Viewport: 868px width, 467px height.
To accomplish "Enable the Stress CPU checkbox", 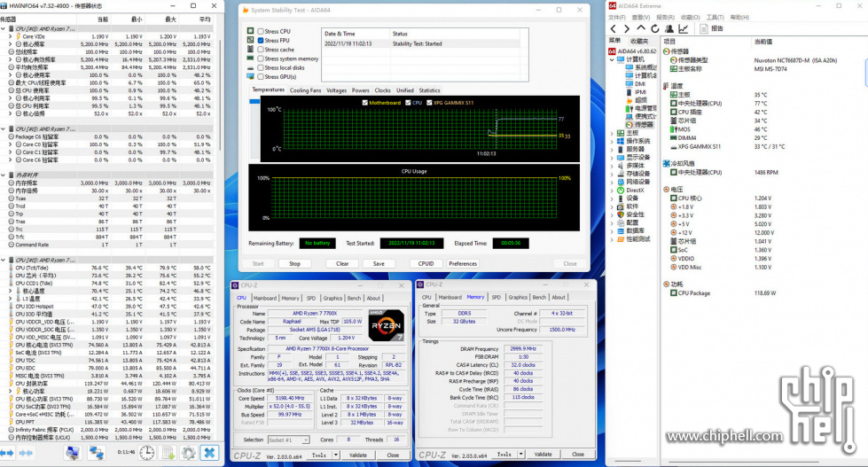I will point(260,32).
